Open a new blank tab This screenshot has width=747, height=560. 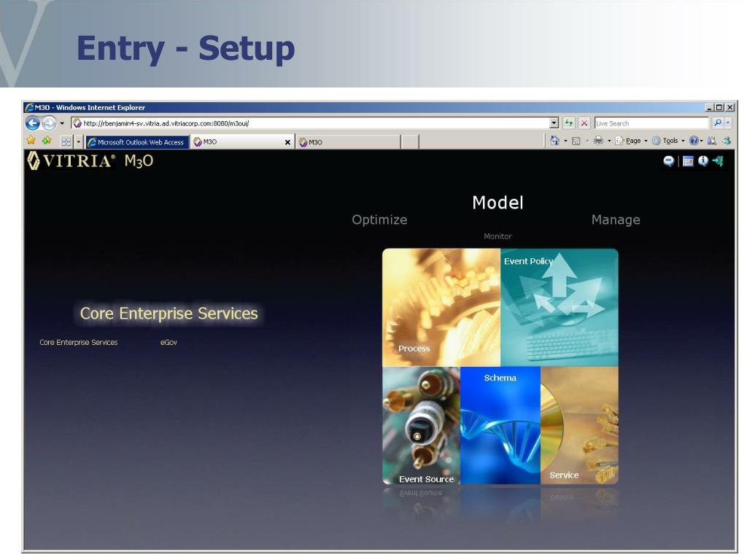coord(410,142)
